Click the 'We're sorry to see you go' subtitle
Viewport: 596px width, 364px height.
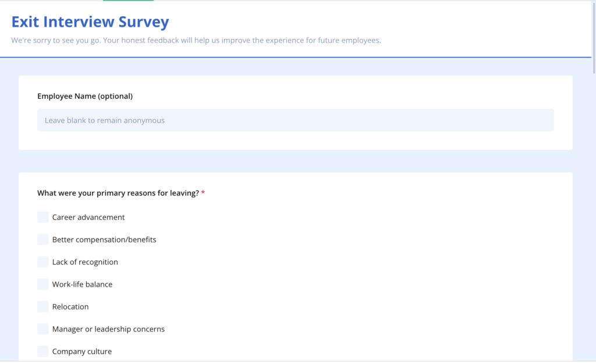[x=196, y=41]
